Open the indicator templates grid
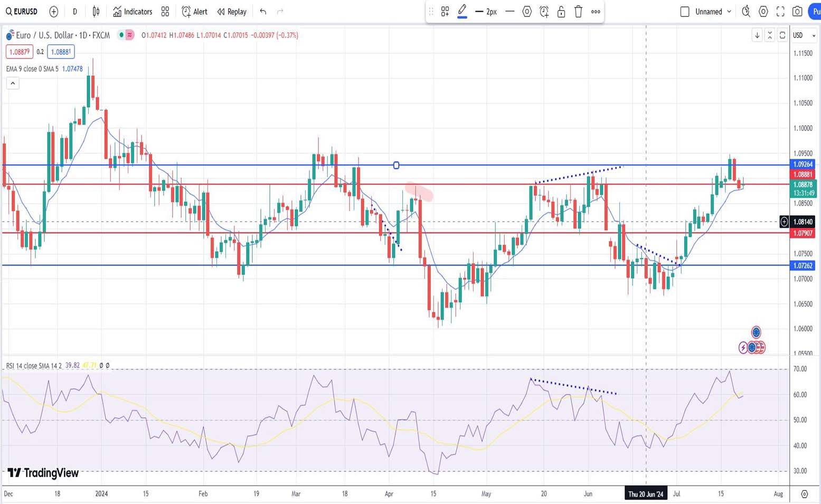821x504 pixels. (165, 12)
